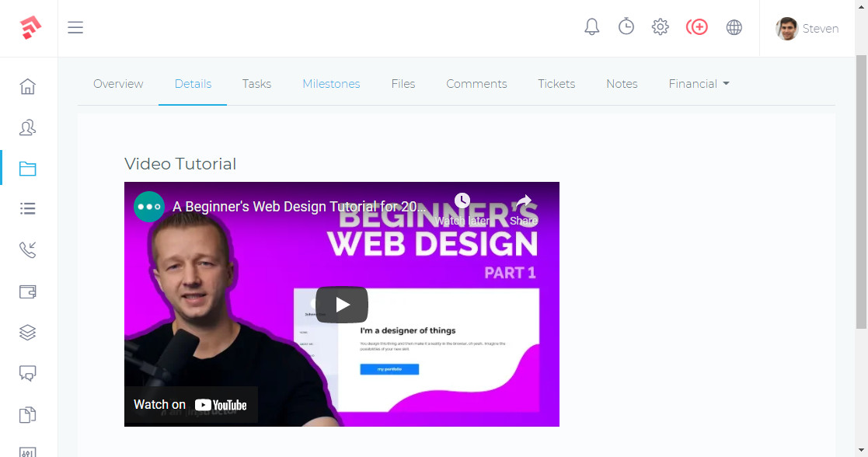Open the Tickets tab
The image size is (868, 457).
point(556,84)
